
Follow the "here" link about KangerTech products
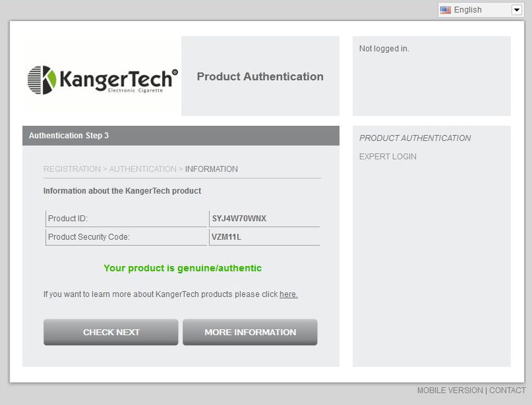point(289,294)
